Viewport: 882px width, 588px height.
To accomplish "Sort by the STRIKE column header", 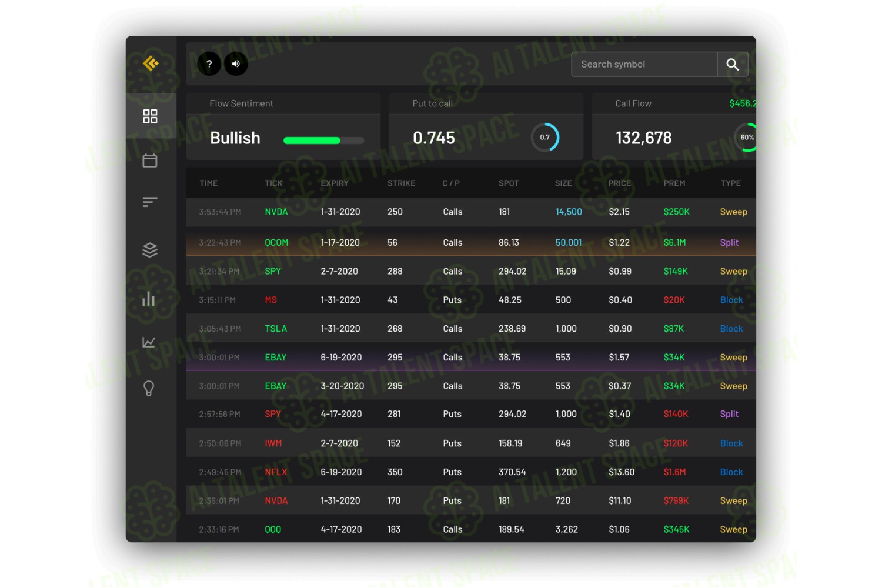I will click(x=401, y=183).
